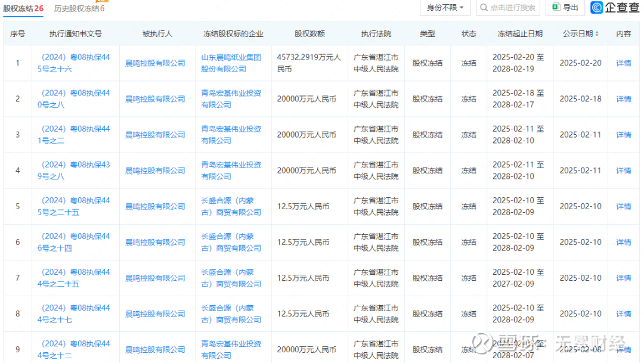The height and width of the screenshot is (363, 644).
Task: Open 详情 for row 3
Action: coord(624,134)
